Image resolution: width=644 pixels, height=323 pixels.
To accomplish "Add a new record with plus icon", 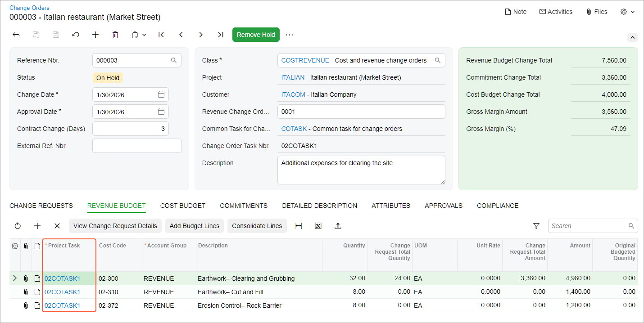I will pos(95,35).
